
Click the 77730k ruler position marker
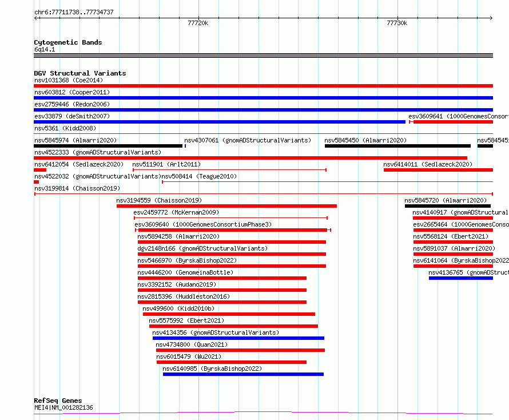(397, 23)
